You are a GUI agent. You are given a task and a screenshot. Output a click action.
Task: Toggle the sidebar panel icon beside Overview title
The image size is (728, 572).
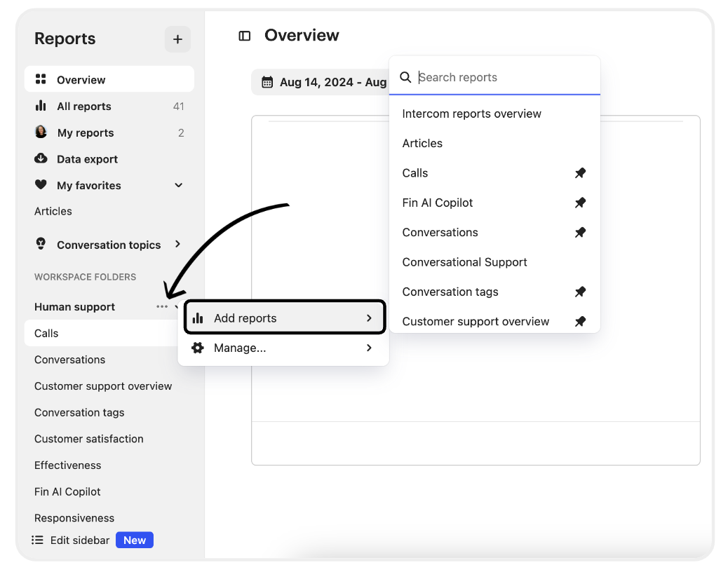click(244, 36)
